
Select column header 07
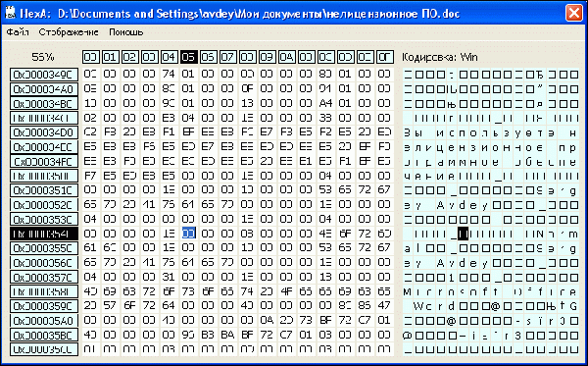point(227,57)
